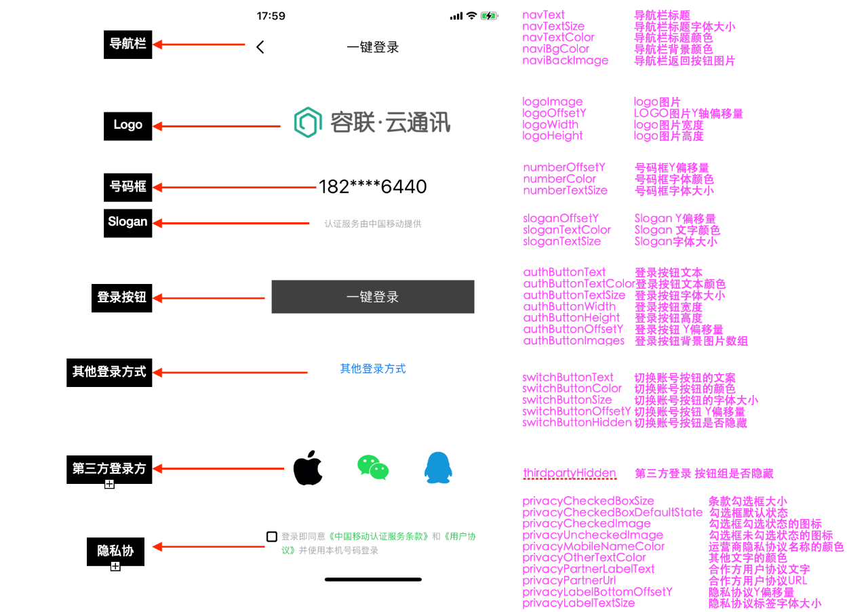
Task: Click the black Slogan label
Action: click(128, 222)
